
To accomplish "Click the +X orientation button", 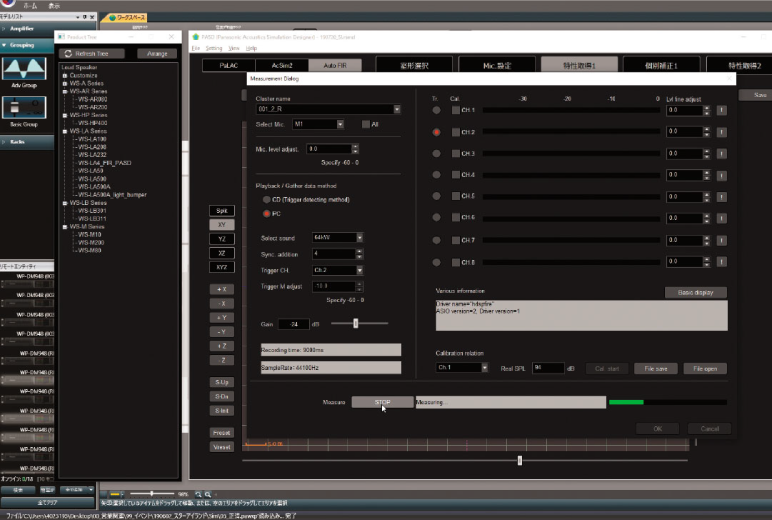I will click(221, 289).
